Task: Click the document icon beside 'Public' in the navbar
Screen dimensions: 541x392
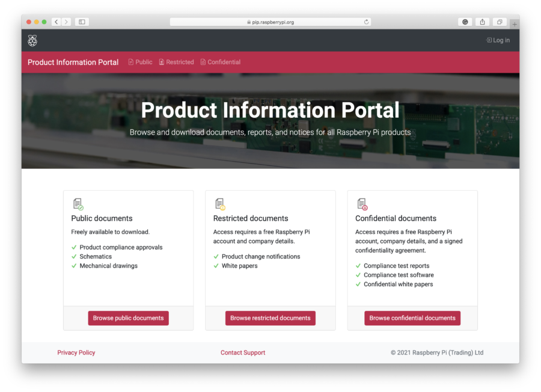Action: (130, 61)
